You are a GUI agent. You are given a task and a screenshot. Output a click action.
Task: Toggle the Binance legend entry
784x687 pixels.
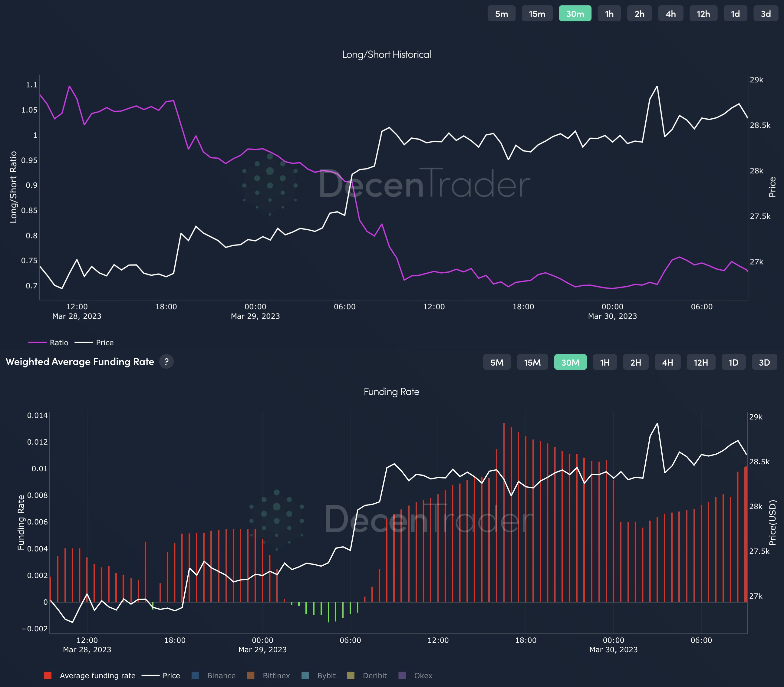[213, 675]
